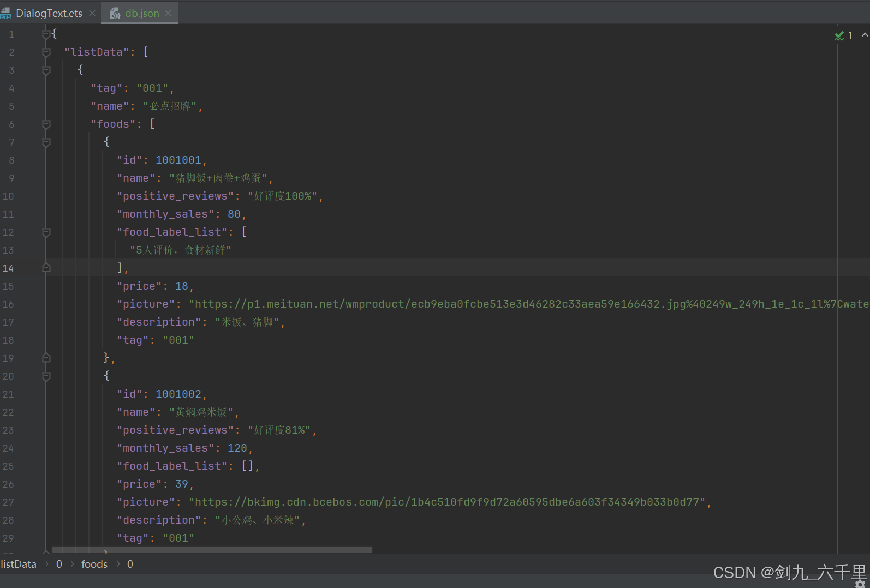Click the fold end marker on line 14
This screenshot has height=588, width=870.
pos(46,268)
